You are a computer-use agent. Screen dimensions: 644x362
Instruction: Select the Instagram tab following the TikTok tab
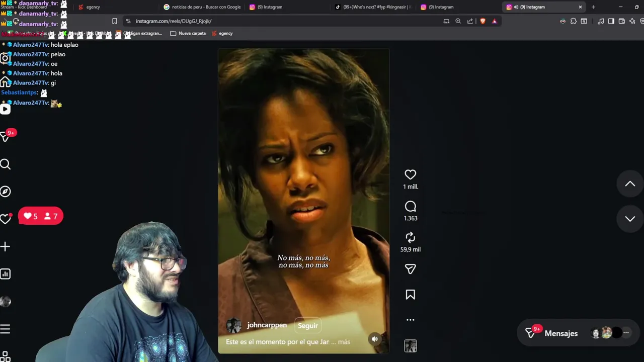tap(459, 7)
